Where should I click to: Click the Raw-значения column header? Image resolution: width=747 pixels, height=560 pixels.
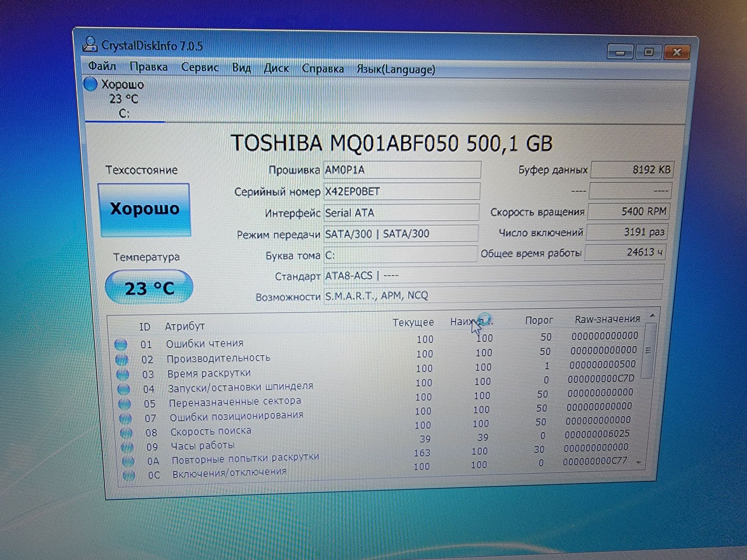pyautogui.click(x=607, y=319)
